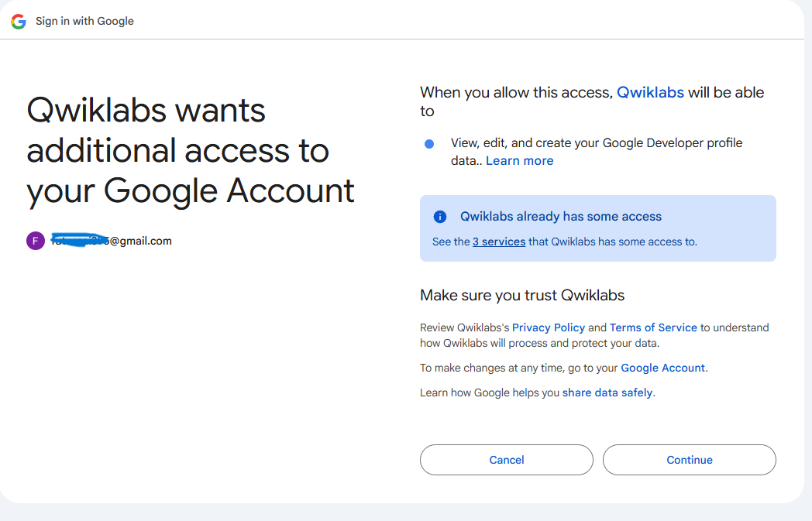Screen dimensions: 812x521
Task: Click the Qwiklabs wants additional access heading
Action: (x=191, y=150)
